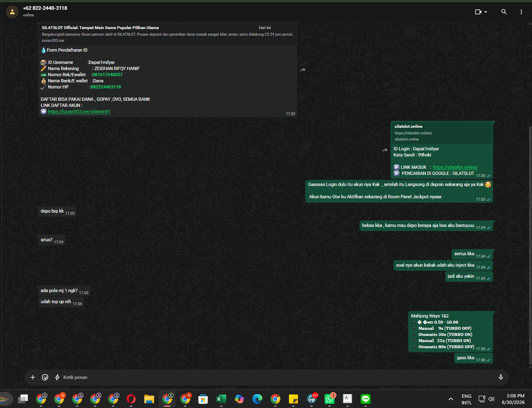
Task: Open File Explorer from the taskbar
Action: 149,399
